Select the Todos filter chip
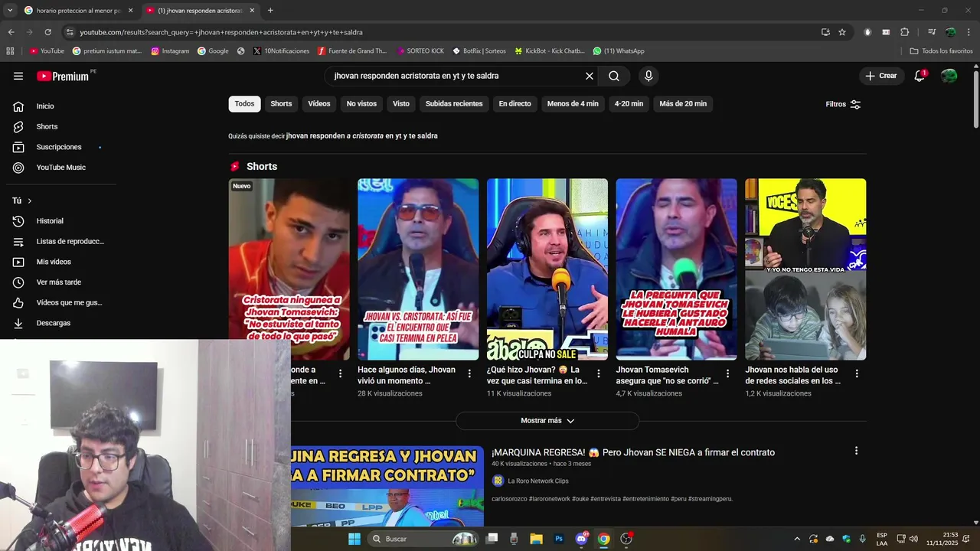The width and height of the screenshot is (980, 551). (x=244, y=104)
